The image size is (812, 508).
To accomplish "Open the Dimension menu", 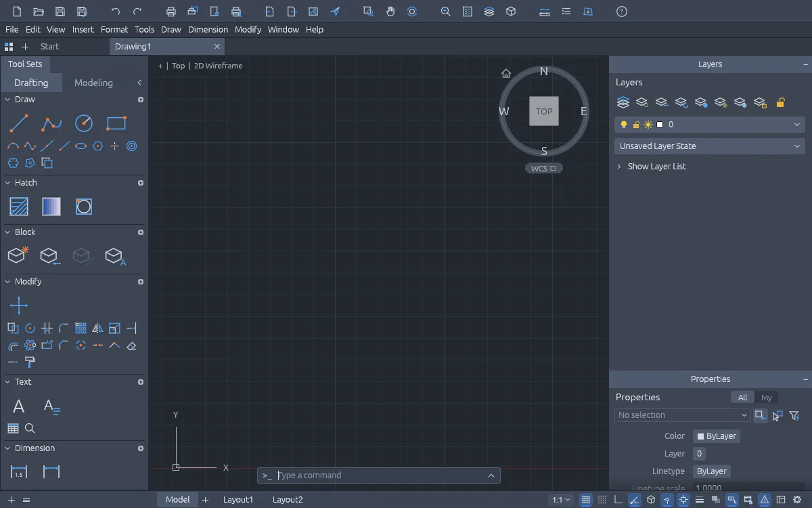I will [x=208, y=29].
